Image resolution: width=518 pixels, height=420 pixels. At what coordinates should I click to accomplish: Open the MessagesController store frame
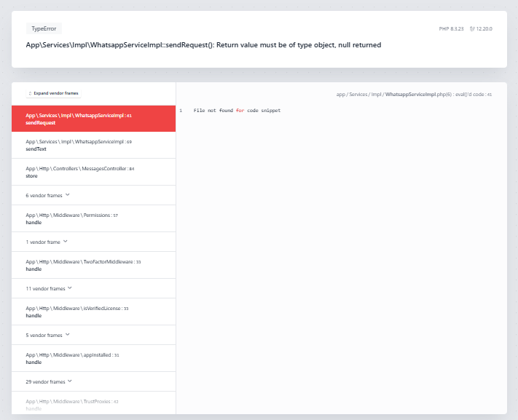(x=93, y=172)
